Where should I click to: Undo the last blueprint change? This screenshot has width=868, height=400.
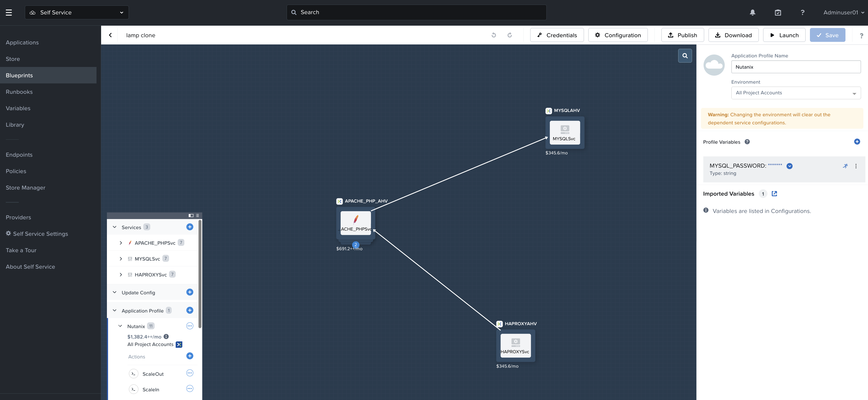click(x=494, y=35)
